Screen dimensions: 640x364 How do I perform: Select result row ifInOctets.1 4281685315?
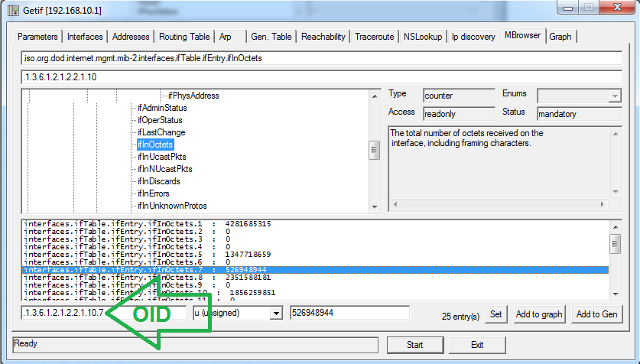(315, 223)
